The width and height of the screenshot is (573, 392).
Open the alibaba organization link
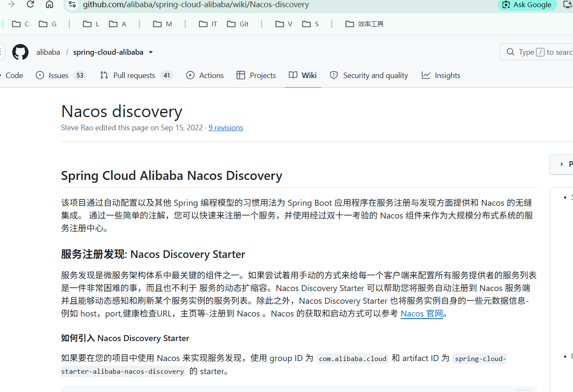point(48,52)
